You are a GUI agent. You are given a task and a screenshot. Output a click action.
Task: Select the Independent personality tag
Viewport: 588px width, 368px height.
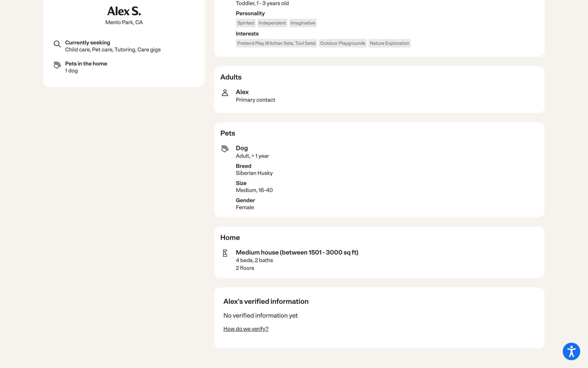[272, 23]
